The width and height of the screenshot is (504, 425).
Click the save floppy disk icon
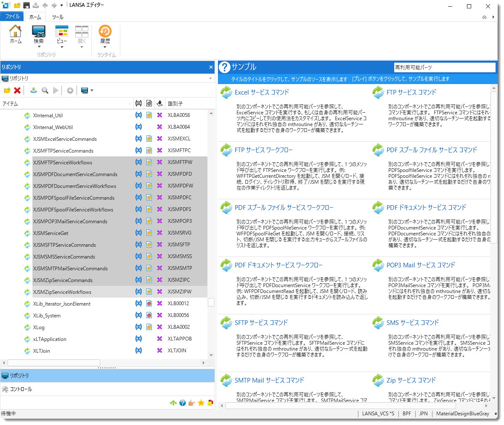[x=27, y=5]
